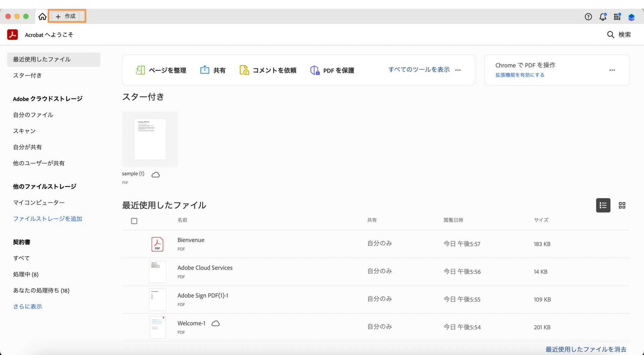This screenshot has width=644, height=355.
Task: Open the Chrome PDF card options (…)
Action: (612, 70)
